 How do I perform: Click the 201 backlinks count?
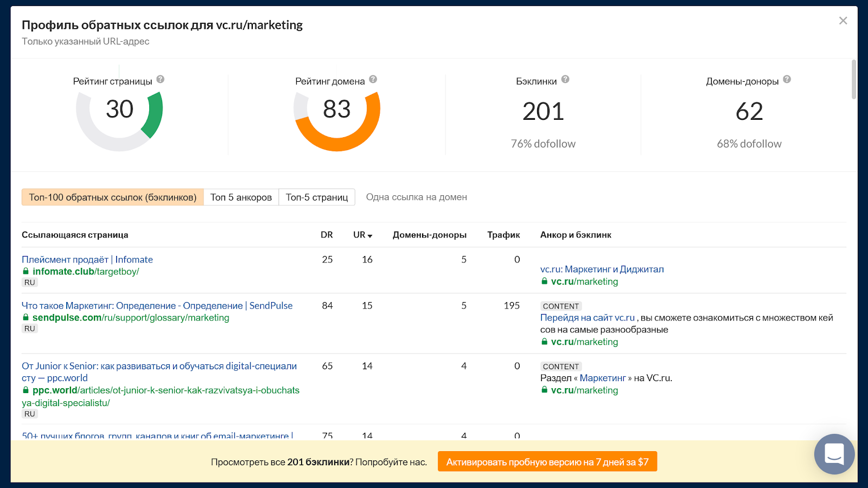click(x=543, y=112)
